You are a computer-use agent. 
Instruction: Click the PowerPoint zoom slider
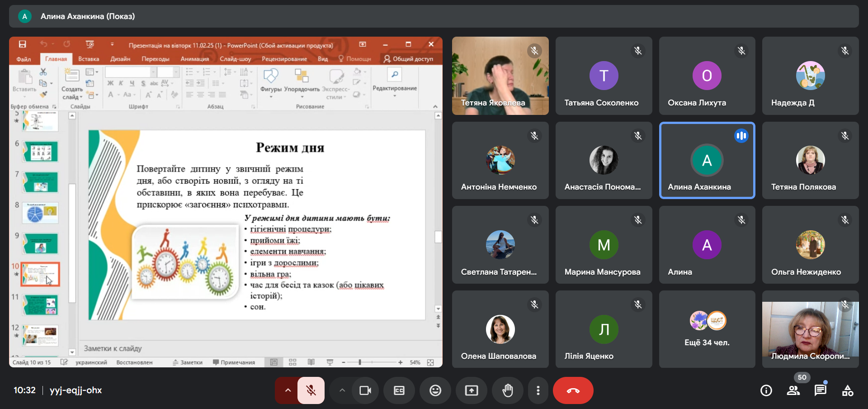click(x=360, y=362)
